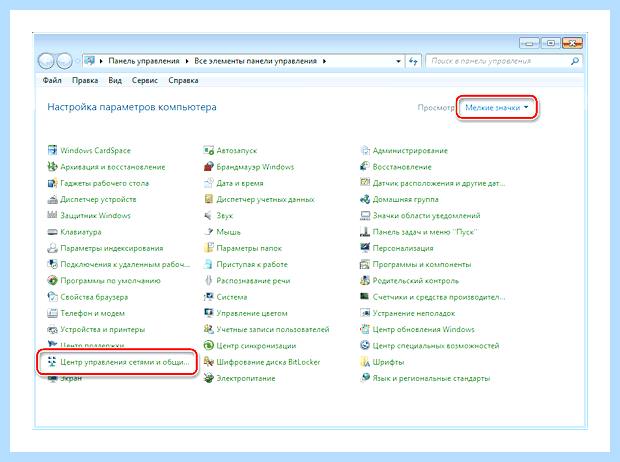The image size is (620, 462).
Task: Click the Автозапуск icon
Action: pyautogui.click(x=208, y=150)
